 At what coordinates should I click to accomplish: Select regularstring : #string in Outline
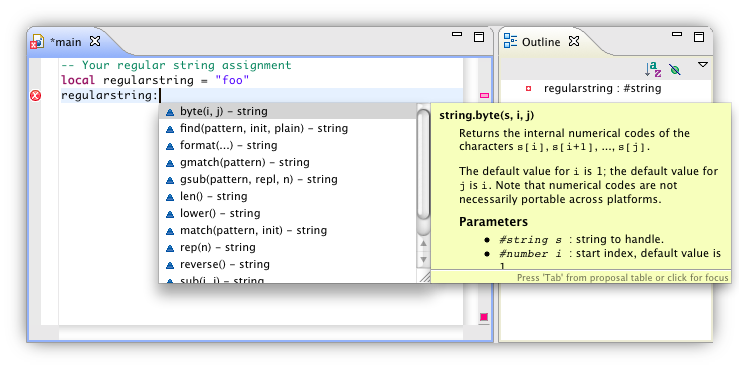point(602,88)
